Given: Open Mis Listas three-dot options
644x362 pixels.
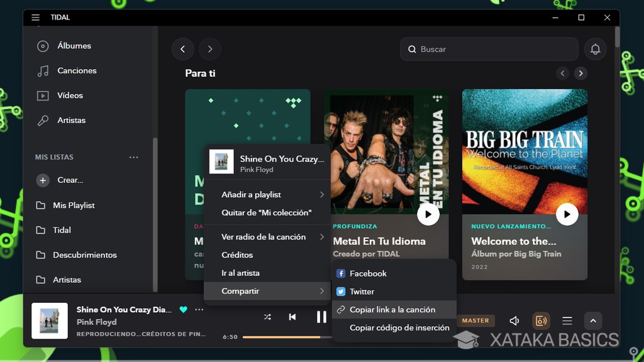Looking at the screenshot, I should coord(133,157).
